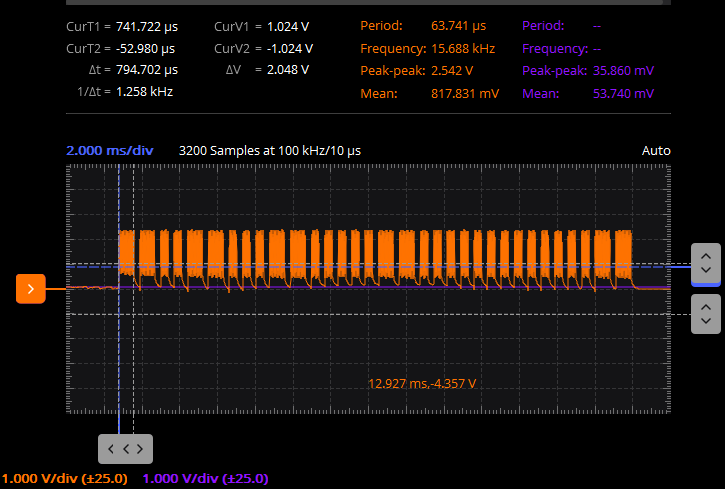The image size is (725, 489).
Task: Click the orange Mean value 817.831 mV
Action: pos(465,94)
